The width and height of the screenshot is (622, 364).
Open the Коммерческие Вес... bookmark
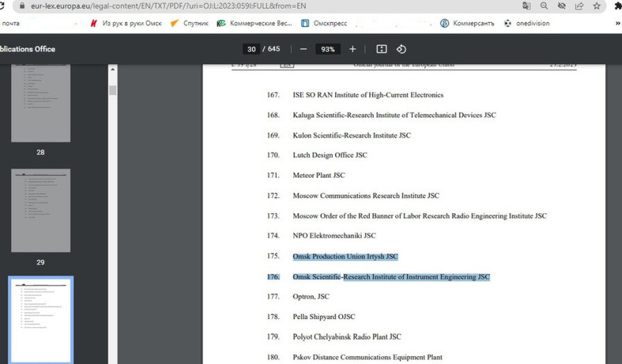(254, 24)
